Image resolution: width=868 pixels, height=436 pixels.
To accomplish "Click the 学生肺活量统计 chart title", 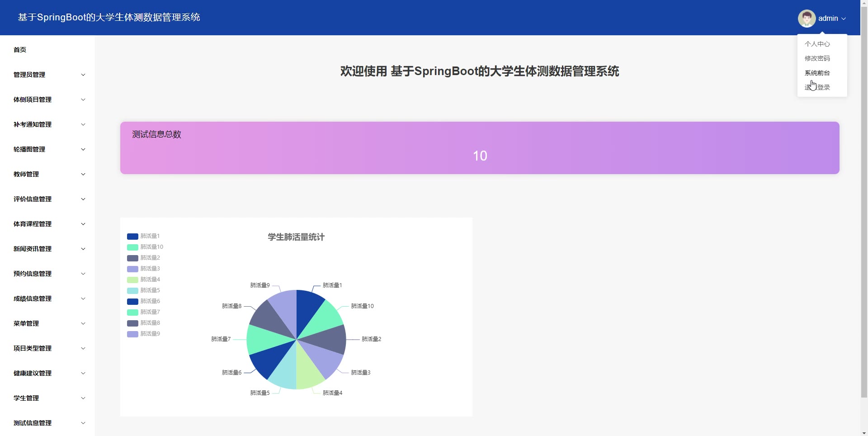I will point(296,237).
